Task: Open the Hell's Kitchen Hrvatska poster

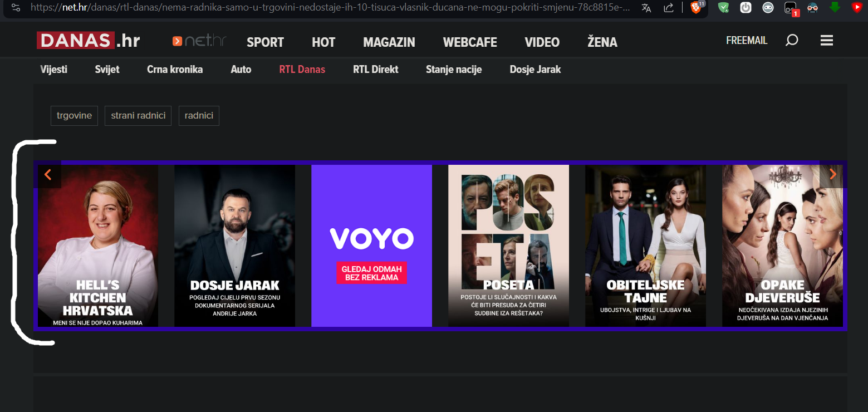Action: click(98, 246)
